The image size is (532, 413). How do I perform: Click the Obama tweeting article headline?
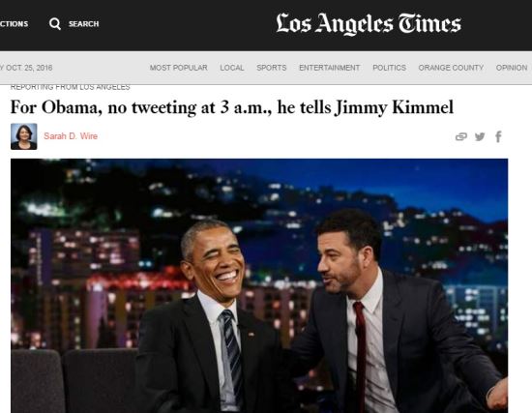point(232,107)
